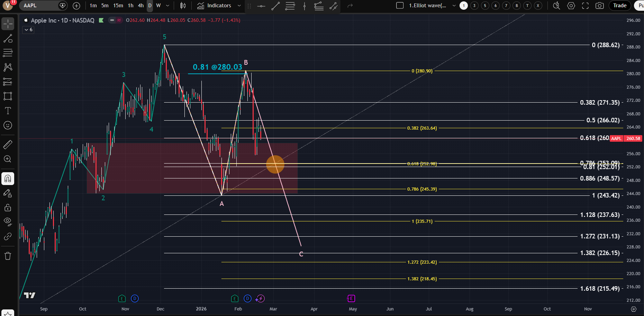This screenshot has height=316, width=644.
Task: Expand the collapsed indicators legend showing 6
Action: (28, 30)
